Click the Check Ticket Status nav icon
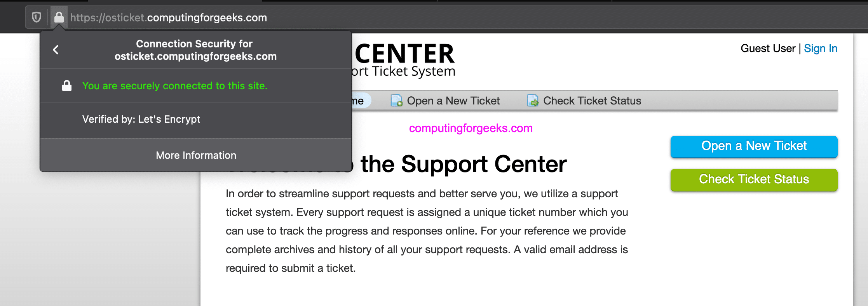868x306 pixels. (533, 101)
